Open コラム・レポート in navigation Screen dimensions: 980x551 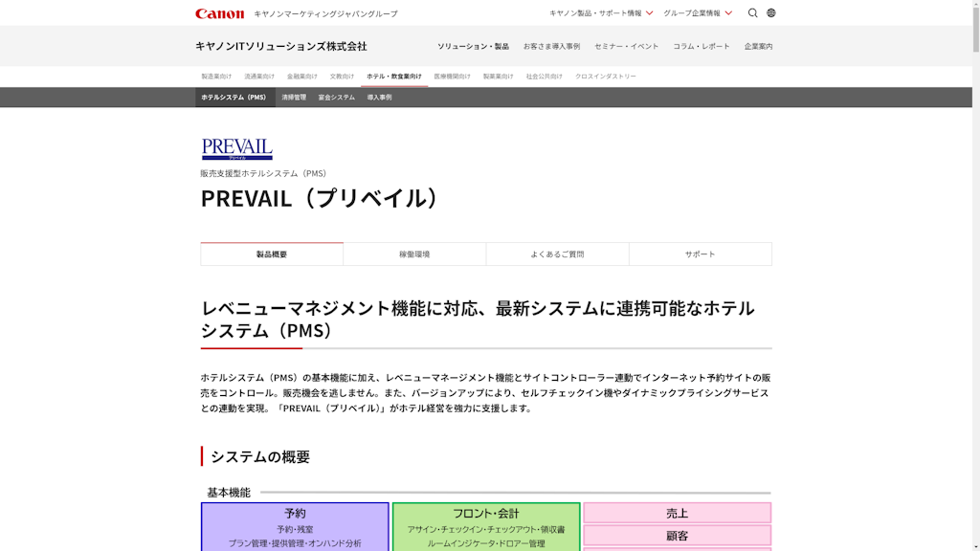tap(701, 46)
